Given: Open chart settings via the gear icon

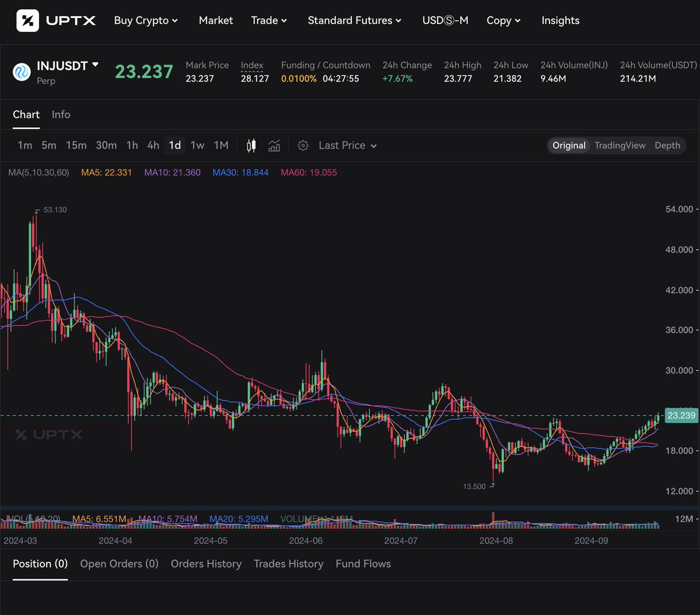Looking at the screenshot, I should tap(303, 145).
